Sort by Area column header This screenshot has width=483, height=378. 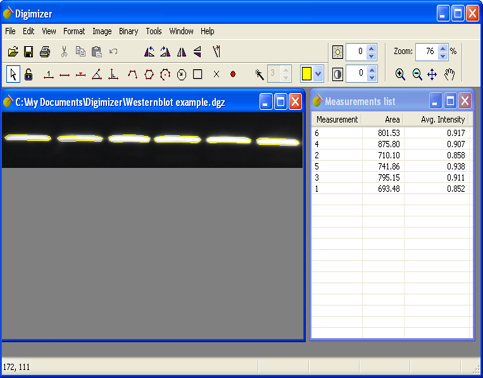(x=383, y=120)
